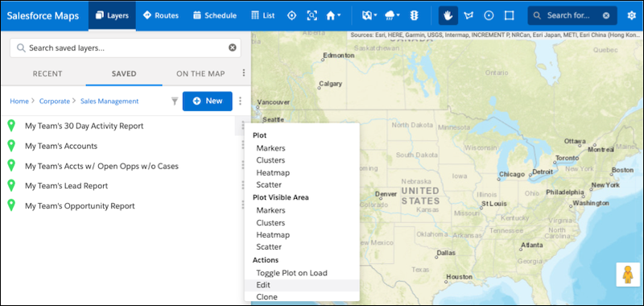Select the rectangle selection tool

point(510,15)
